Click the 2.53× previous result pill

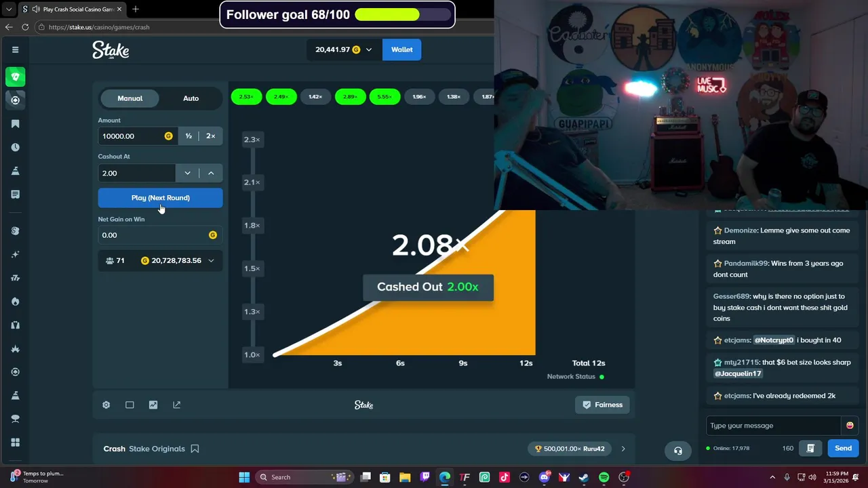point(246,97)
